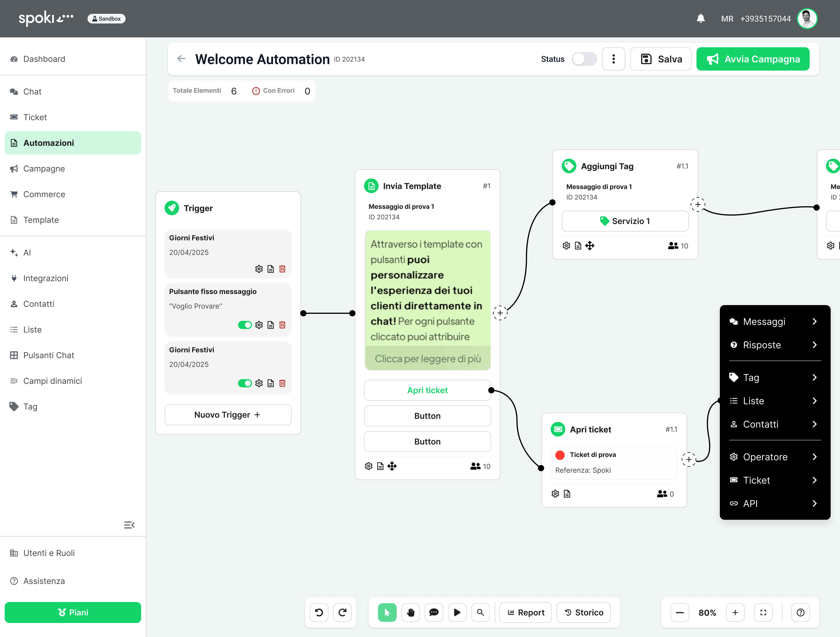Image resolution: width=840 pixels, height=637 pixels.
Task: Click the play test button
Action: tap(457, 612)
